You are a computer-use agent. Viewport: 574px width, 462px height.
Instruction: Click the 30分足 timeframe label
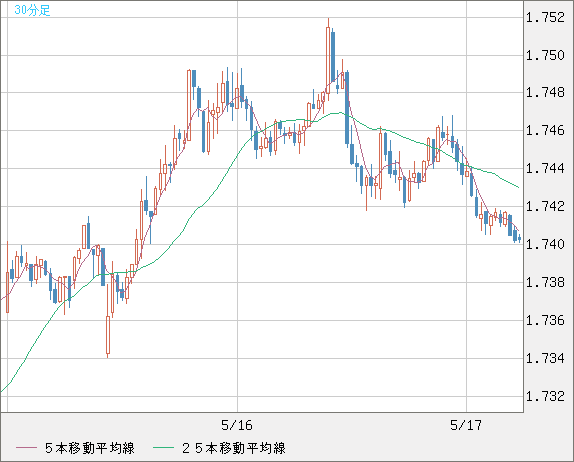pyautogui.click(x=32, y=10)
